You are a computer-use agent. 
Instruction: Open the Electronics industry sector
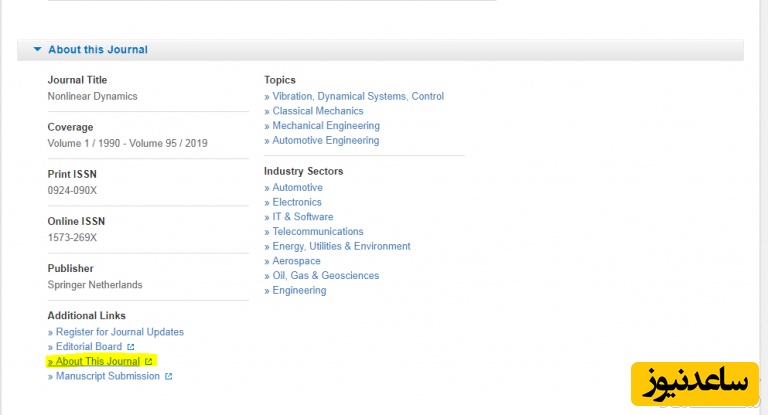(297, 202)
